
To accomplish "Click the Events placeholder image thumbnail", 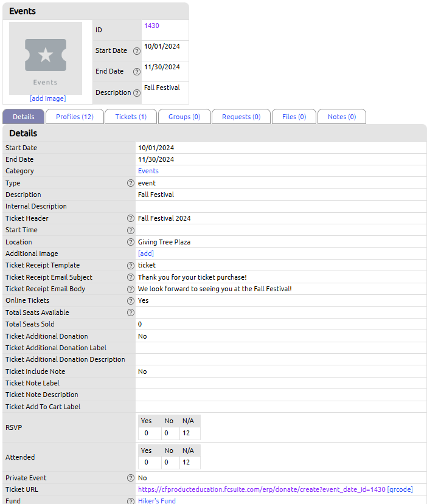I will [x=46, y=58].
